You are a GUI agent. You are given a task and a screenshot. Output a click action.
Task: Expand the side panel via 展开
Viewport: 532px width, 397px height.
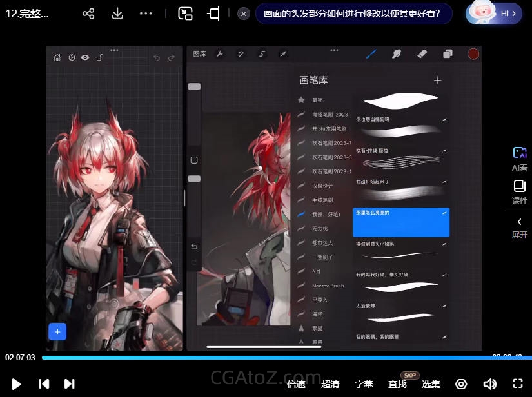pos(519,228)
